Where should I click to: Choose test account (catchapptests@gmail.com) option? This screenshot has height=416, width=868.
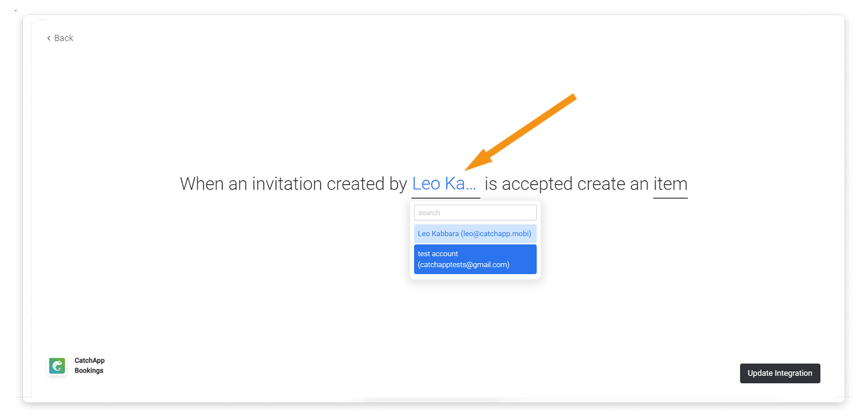click(475, 259)
